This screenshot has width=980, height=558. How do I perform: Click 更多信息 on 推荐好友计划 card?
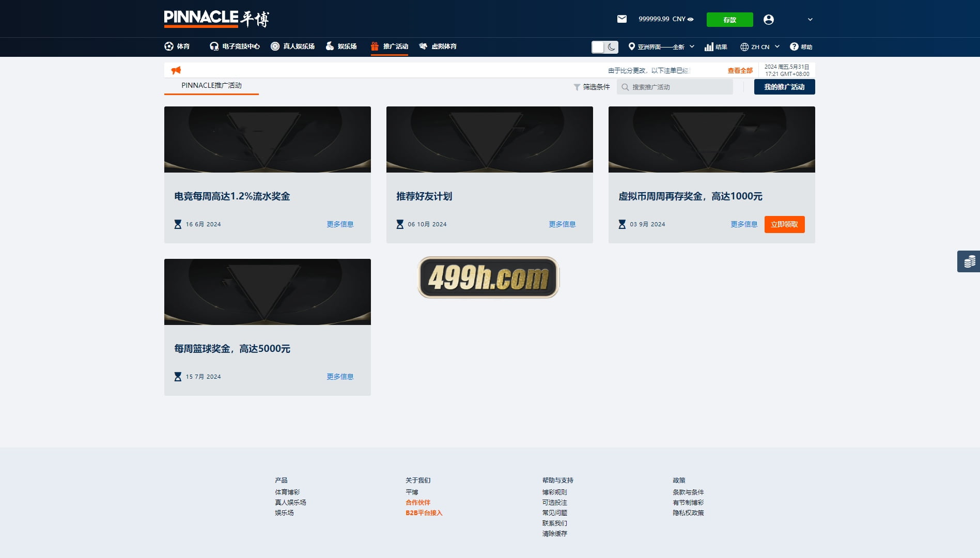pyautogui.click(x=562, y=224)
